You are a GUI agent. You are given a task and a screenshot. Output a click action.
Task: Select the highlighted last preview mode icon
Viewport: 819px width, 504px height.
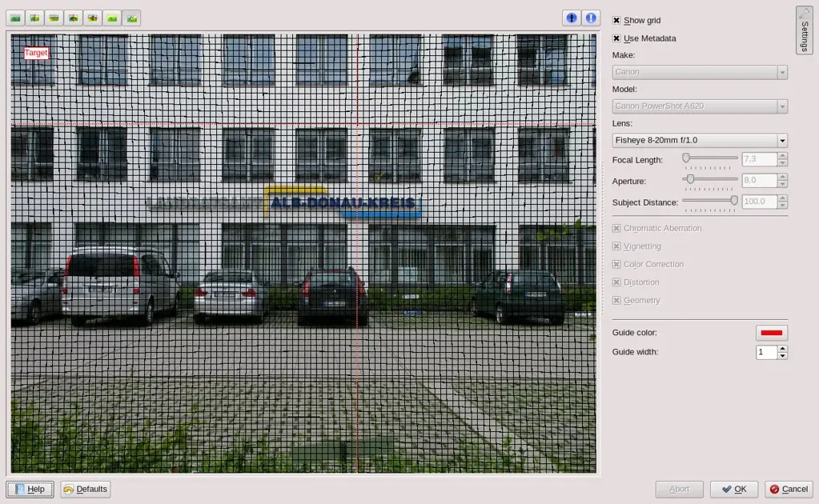point(131,17)
